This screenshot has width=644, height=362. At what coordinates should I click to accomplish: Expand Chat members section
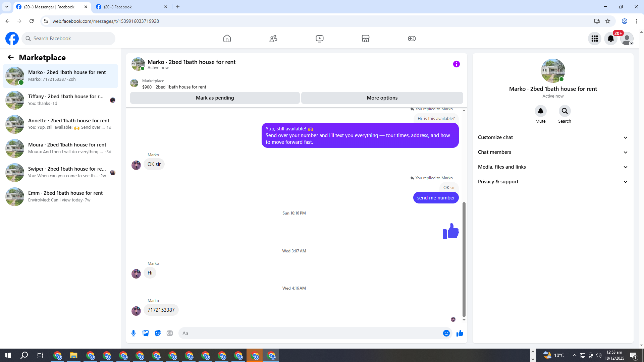click(553, 152)
